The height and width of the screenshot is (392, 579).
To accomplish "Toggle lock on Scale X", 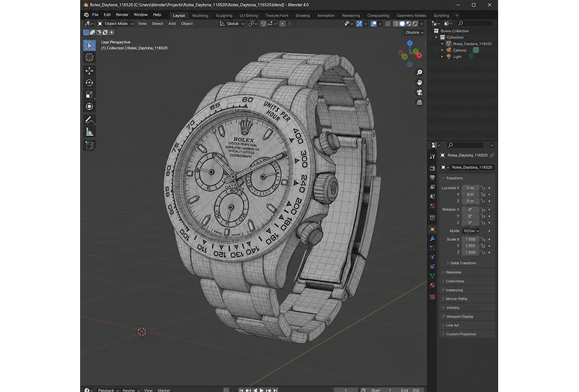I will pos(482,239).
